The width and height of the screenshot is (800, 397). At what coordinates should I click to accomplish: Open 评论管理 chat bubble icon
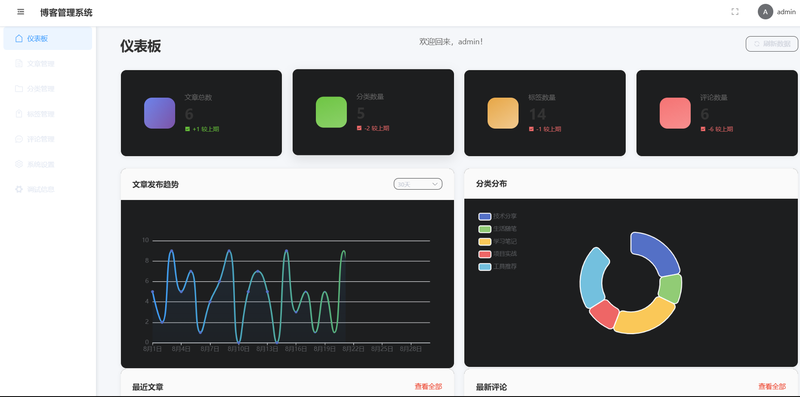tap(19, 139)
